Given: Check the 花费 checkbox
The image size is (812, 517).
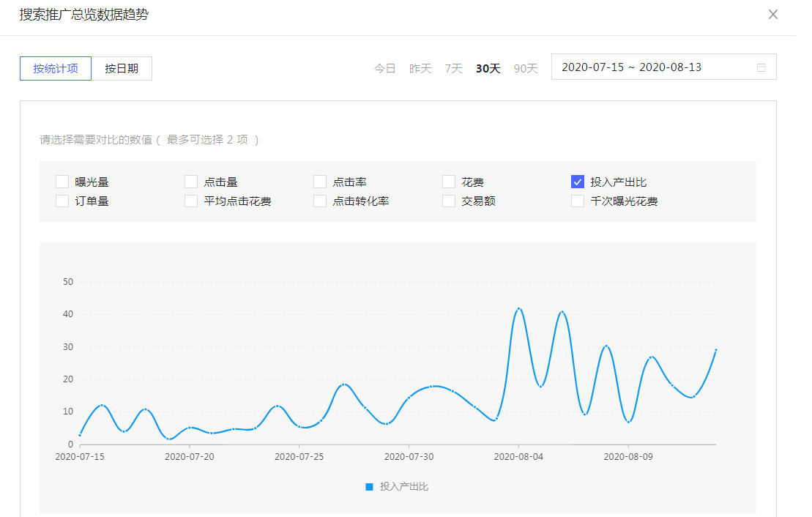Looking at the screenshot, I should [449, 182].
